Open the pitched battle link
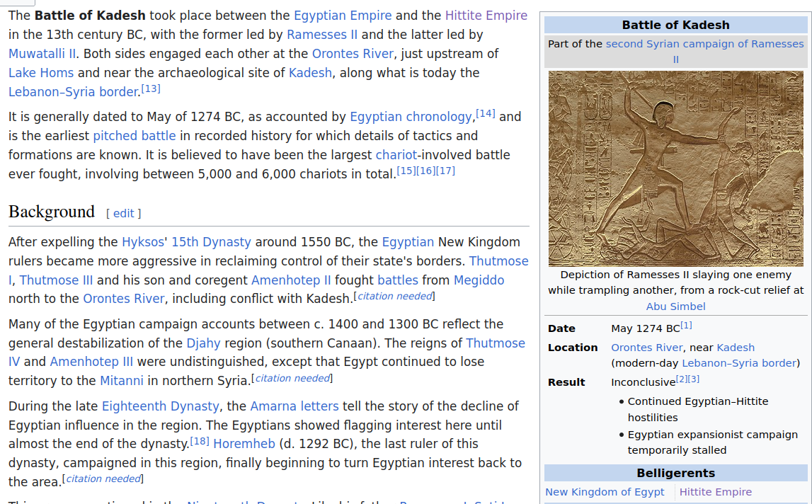 click(x=135, y=136)
